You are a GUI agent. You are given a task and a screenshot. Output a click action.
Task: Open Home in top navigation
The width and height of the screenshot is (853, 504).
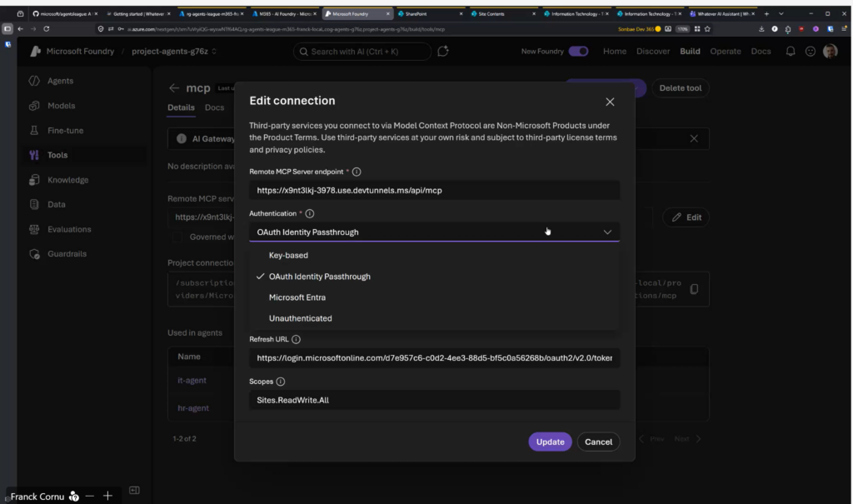(x=615, y=51)
